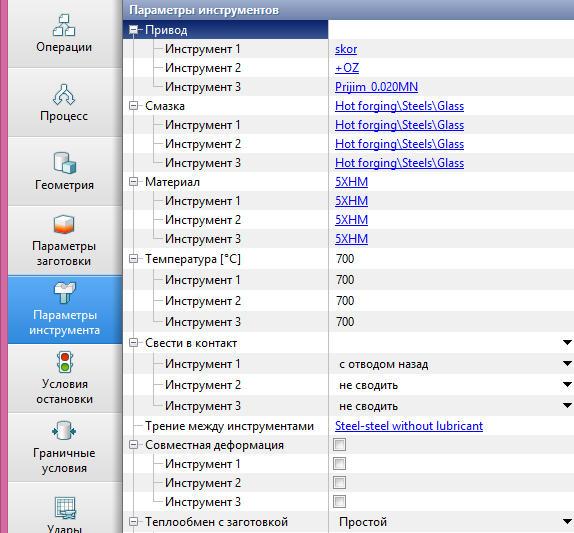Select the Трение между инструментами row

point(229,426)
